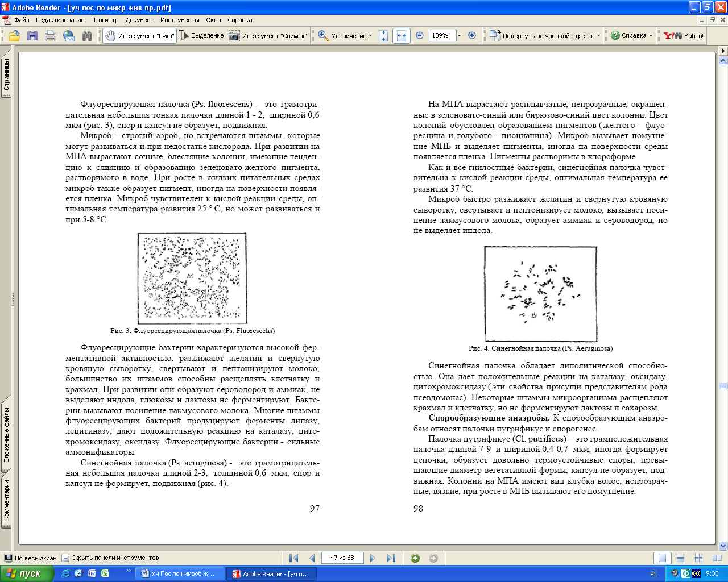The image size is (728, 582).
Task: Click the fit width icon
Action: coord(402,35)
